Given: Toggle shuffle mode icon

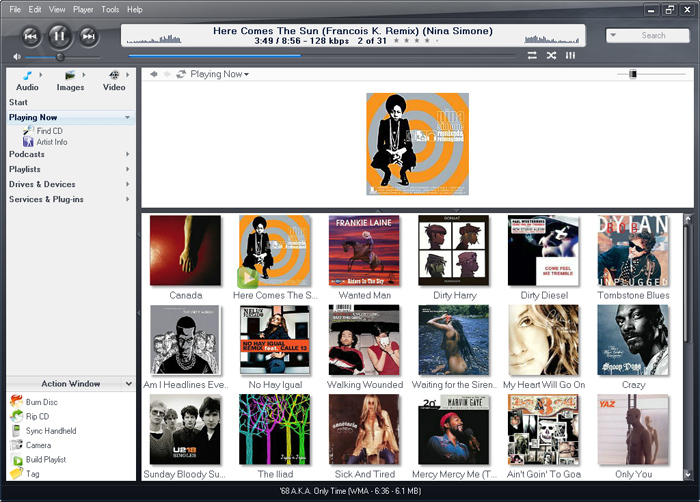Looking at the screenshot, I should [x=551, y=55].
